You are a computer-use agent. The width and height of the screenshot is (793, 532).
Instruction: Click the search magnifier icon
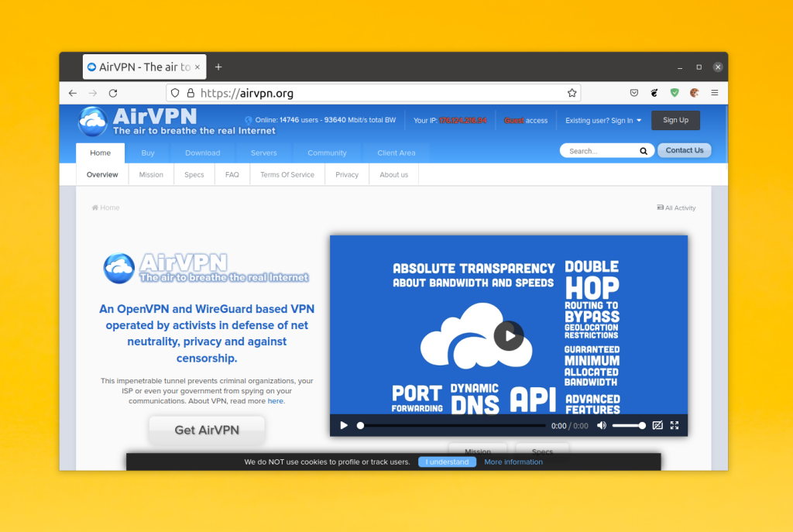pos(644,151)
